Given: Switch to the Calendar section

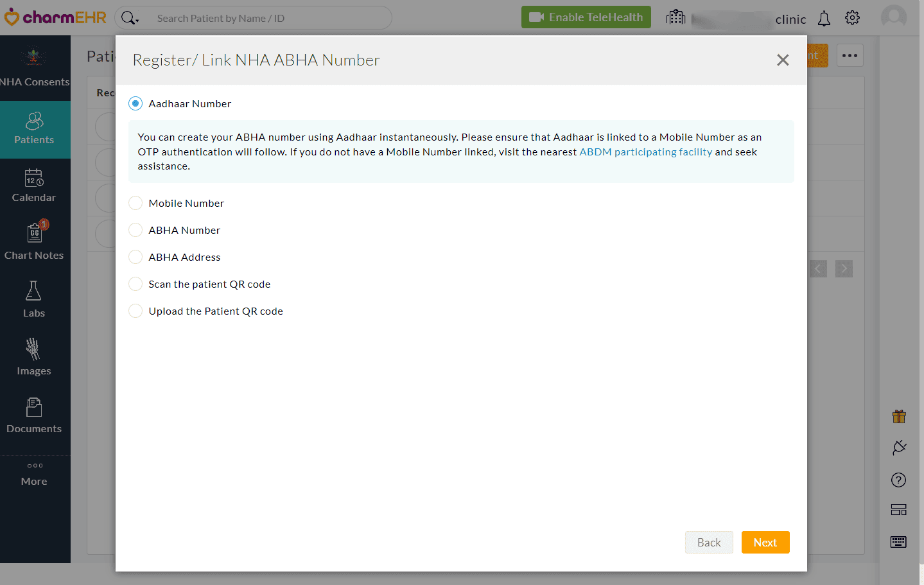Looking at the screenshot, I should 34,185.
